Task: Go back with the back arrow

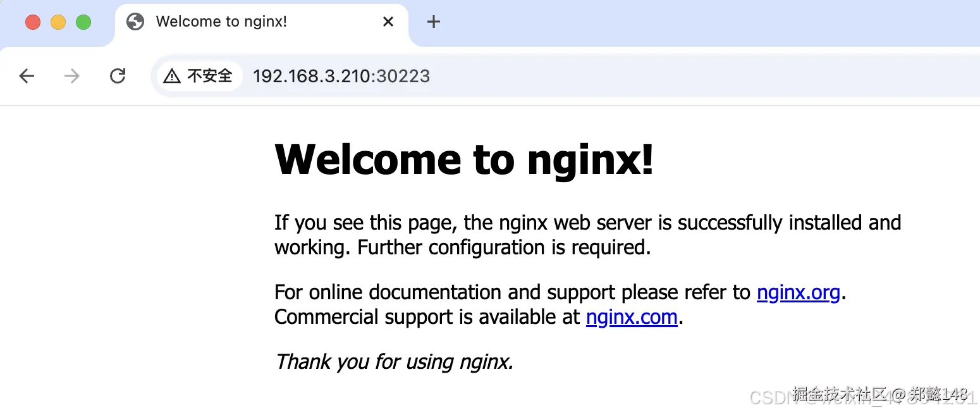Action: pyautogui.click(x=27, y=77)
